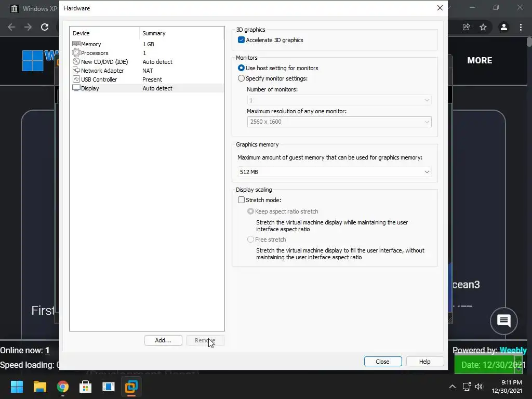Image resolution: width=532 pixels, height=399 pixels.
Task: Open Help for the Hardware dialog
Action: (425, 362)
